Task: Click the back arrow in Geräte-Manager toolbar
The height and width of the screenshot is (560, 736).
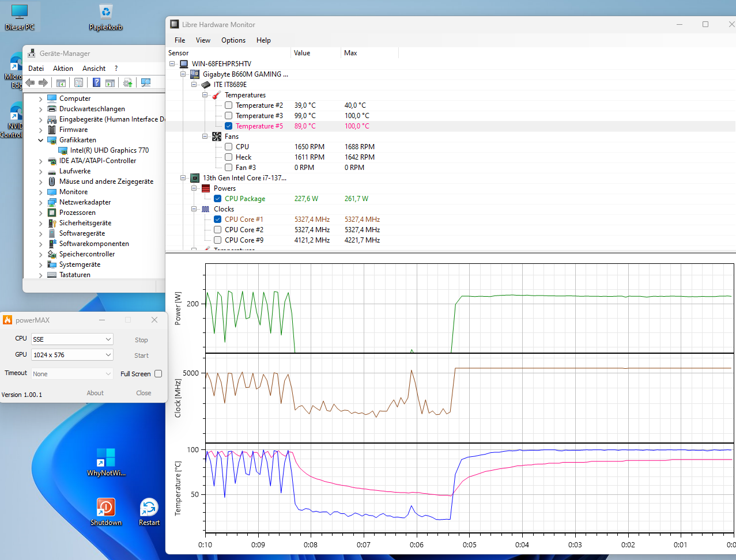Action: pos(30,82)
